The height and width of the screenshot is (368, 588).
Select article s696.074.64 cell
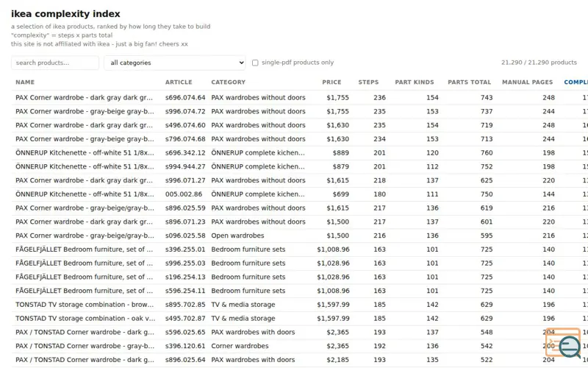[x=185, y=98]
